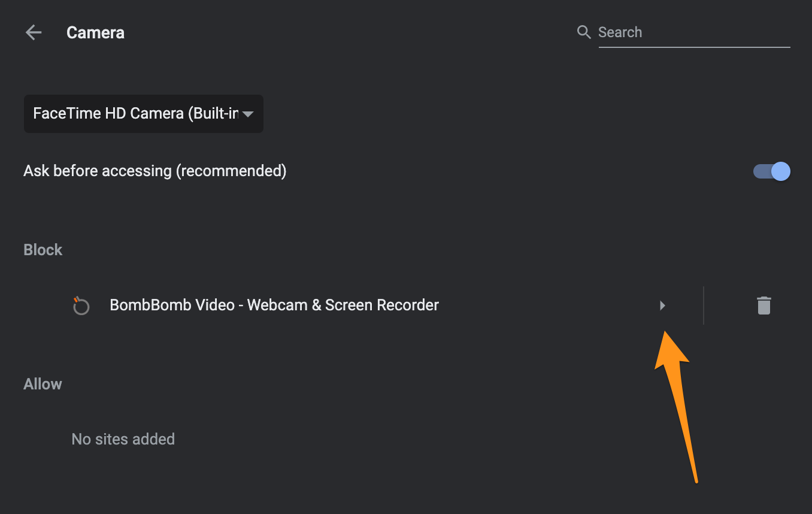Click the Block section heading

43,250
